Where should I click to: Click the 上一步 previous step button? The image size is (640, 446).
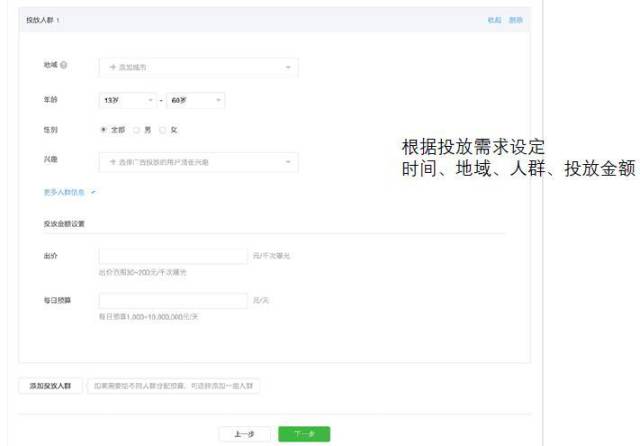(x=243, y=434)
